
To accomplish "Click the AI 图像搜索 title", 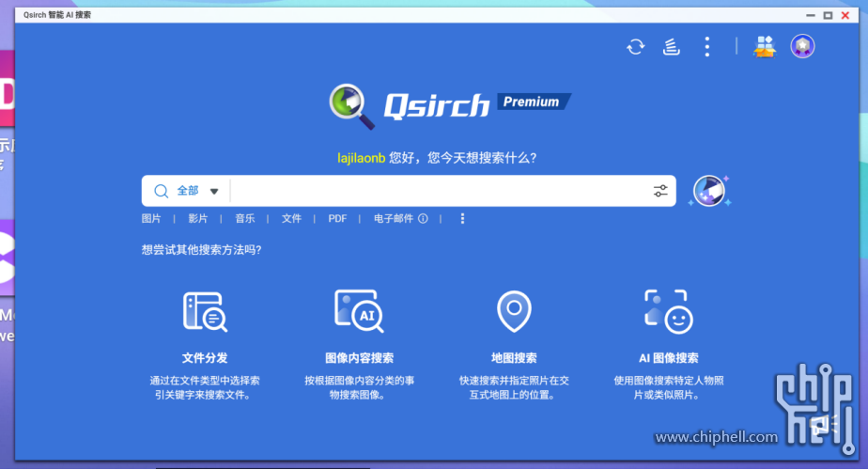I will (669, 358).
